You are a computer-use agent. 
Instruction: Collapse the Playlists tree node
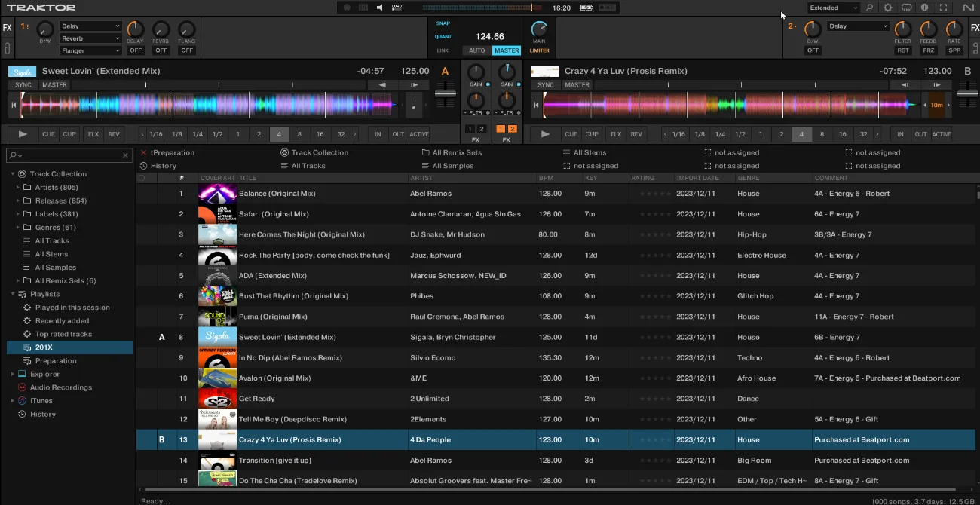click(13, 294)
